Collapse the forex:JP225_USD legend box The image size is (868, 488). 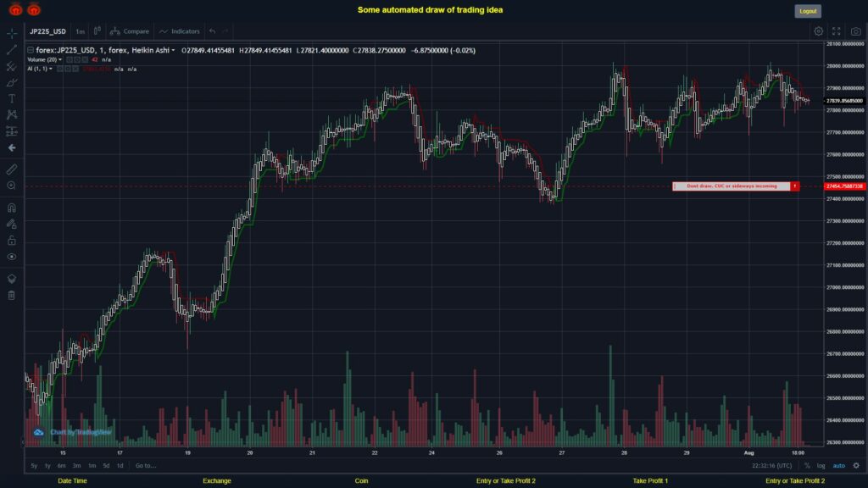click(31, 50)
